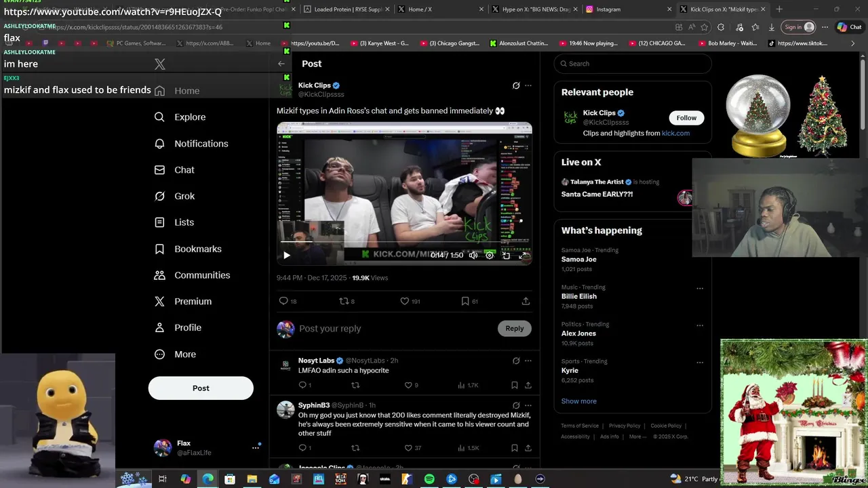Bookmark the Nosyt Labs reply

click(x=515, y=385)
